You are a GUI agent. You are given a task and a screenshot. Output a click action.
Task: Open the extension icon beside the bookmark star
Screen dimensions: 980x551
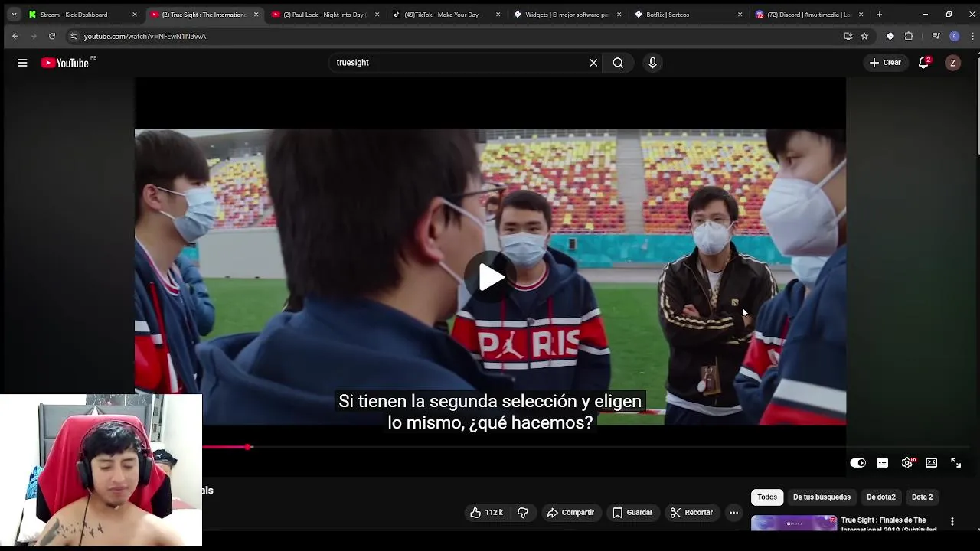[890, 36]
